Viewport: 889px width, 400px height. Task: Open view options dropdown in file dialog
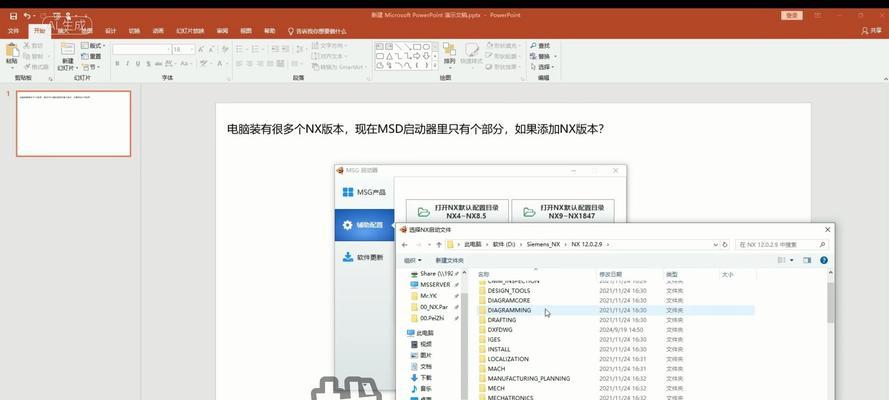pyautogui.click(x=792, y=260)
